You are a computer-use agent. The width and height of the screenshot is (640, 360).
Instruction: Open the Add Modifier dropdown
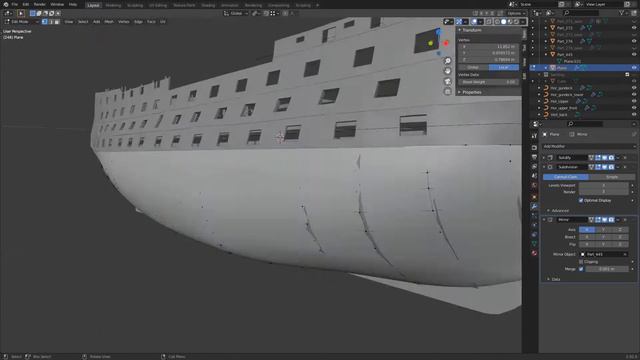coord(588,146)
